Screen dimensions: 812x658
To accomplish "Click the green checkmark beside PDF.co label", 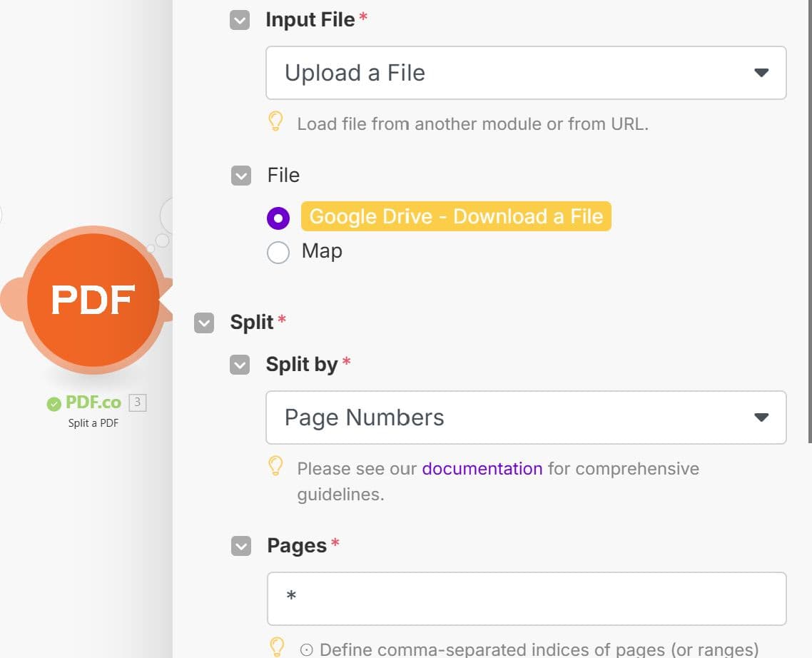I will pyautogui.click(x=55, y=403).
